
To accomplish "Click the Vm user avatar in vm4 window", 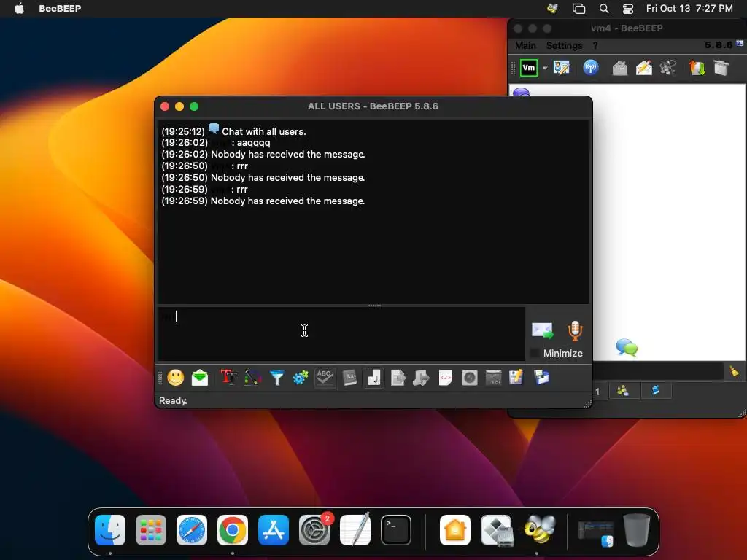I will 529,68.
